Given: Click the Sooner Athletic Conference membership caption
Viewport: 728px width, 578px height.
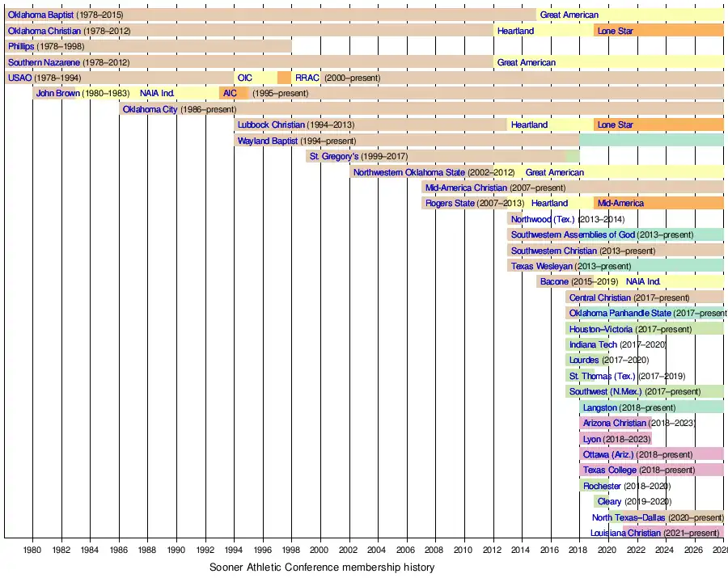Looking at the screenshot, I should coord(322,567).
